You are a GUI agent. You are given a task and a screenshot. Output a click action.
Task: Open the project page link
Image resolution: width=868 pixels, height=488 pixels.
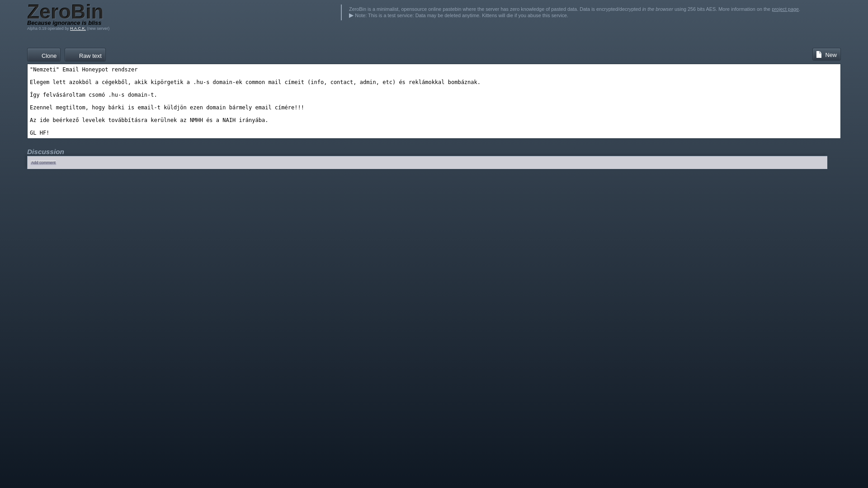pyautogui.click(x=785, y=9)
